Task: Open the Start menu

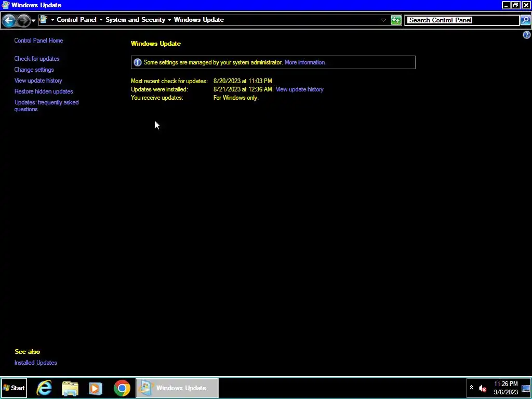Action: tap(14, 388)
